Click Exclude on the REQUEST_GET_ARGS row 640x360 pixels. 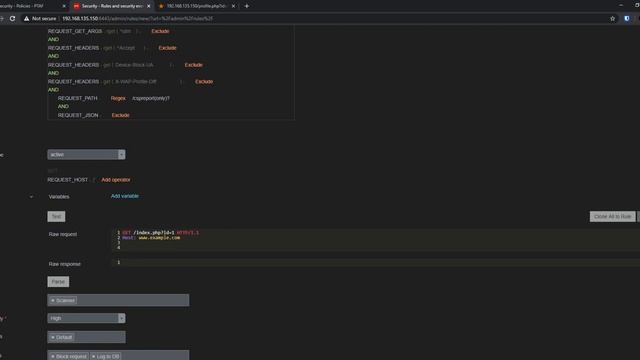[x=160, y=31]
